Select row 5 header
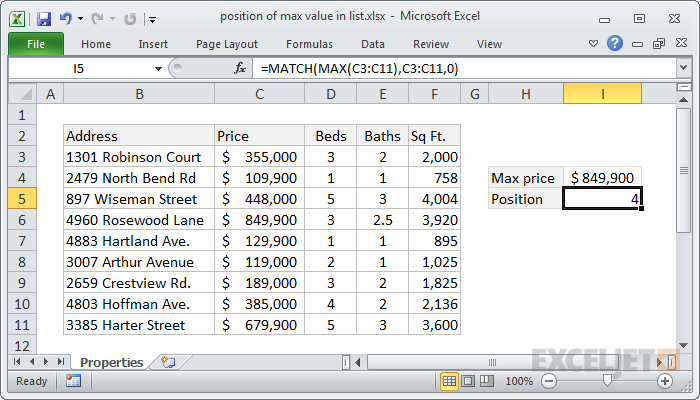This screenshot has width=700, height=400. [x=22, y=199]
